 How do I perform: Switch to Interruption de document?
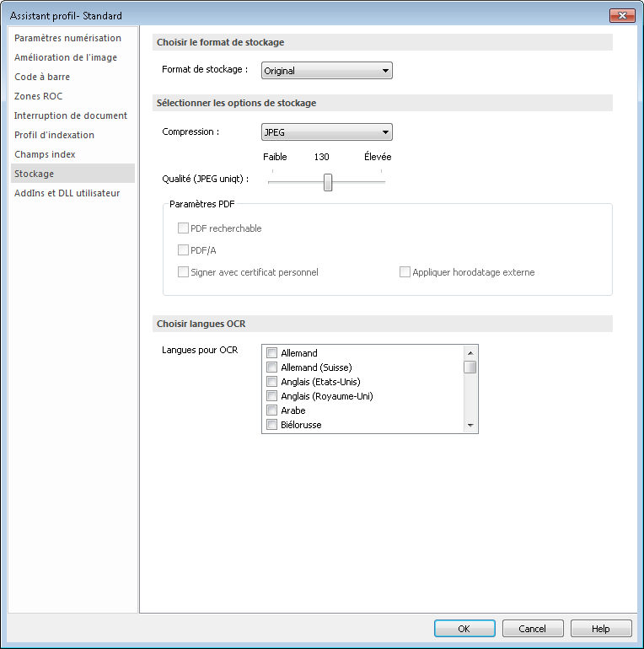tap(72, 116)
